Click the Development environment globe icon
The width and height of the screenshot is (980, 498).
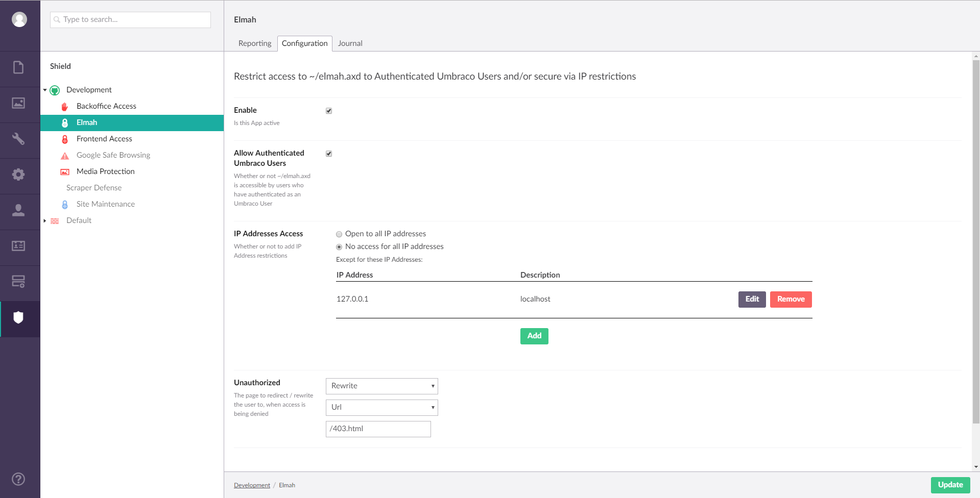click(55, 90)
